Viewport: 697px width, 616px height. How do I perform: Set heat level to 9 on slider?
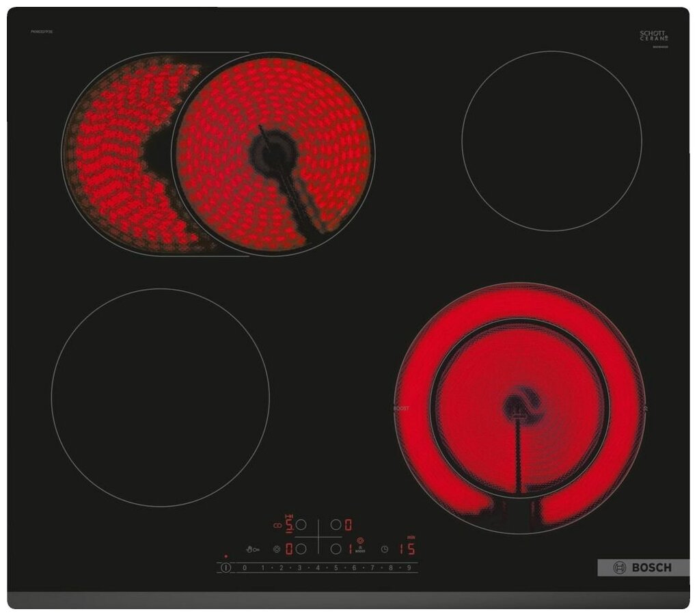point(409,567)
